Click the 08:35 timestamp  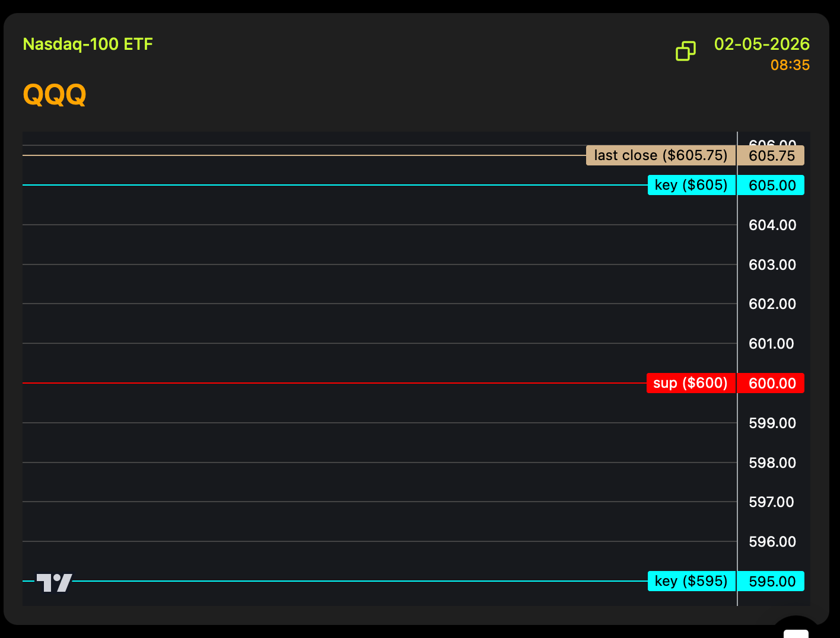(x=790, y=65)
